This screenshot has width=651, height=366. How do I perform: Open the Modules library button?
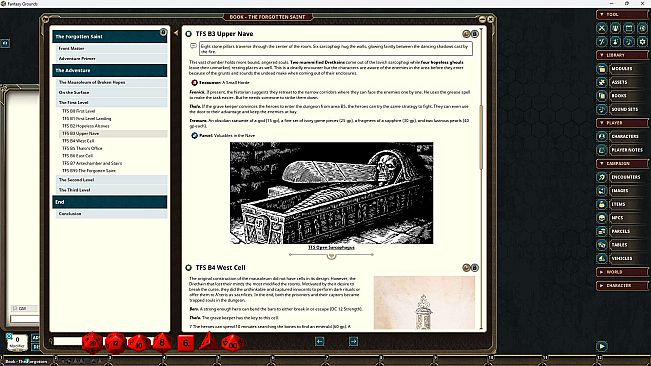[627, 68]
